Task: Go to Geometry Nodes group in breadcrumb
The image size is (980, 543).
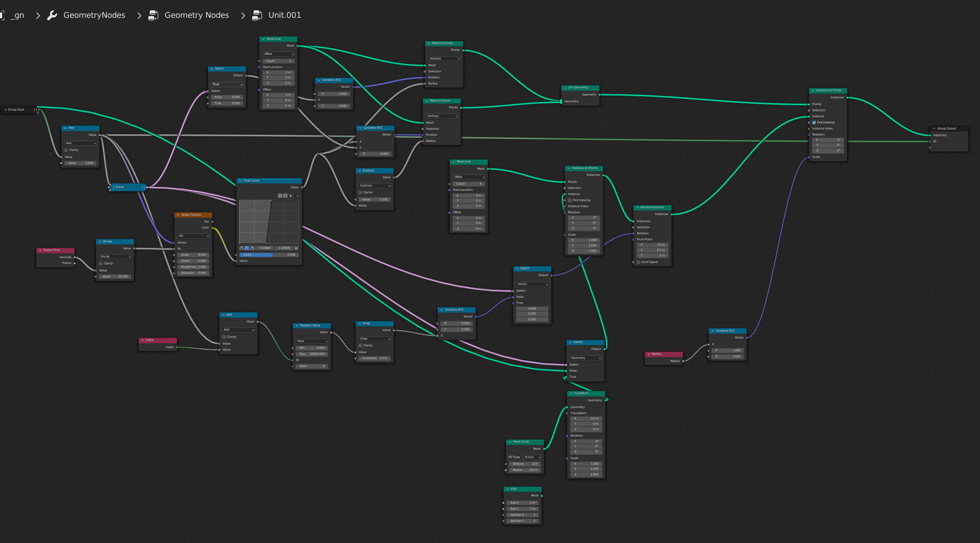Action: [197, 15]
